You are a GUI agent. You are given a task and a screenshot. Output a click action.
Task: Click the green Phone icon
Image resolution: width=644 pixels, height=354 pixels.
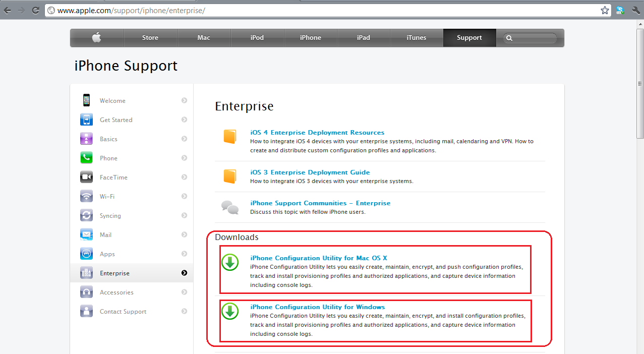(x=87, y=158)
